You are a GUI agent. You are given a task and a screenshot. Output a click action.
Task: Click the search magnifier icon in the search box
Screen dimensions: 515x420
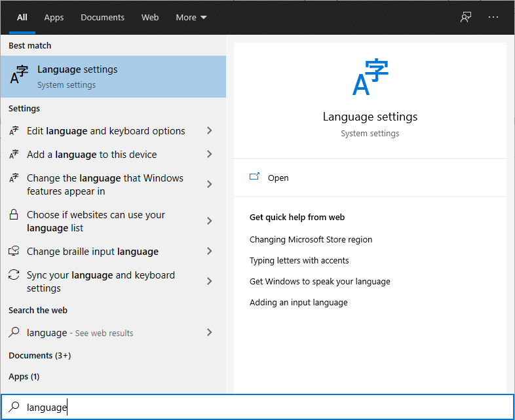tap(14, 407)
